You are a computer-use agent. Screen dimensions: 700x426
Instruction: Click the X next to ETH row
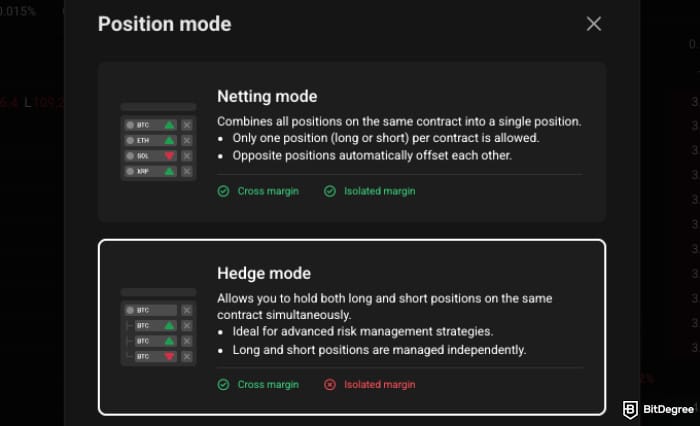(187, 140)
